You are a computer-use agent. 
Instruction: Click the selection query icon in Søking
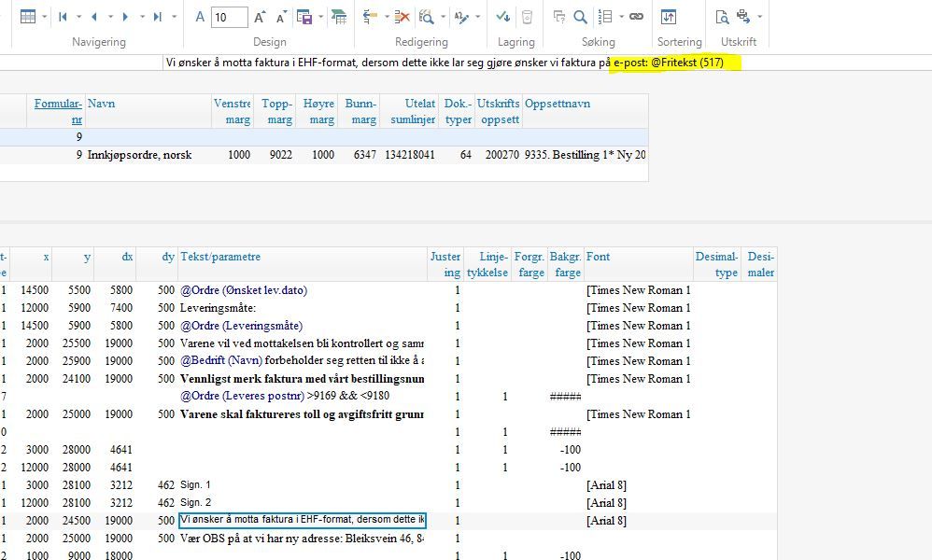558,17
